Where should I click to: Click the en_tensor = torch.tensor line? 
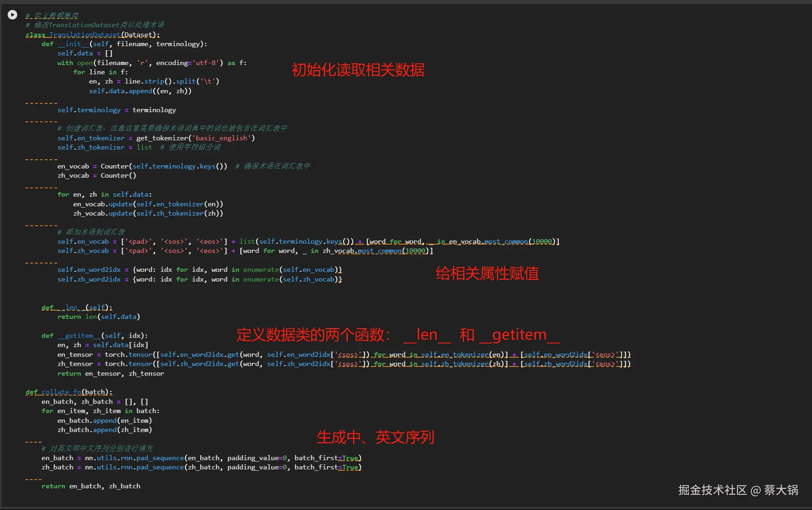(344, 354)
